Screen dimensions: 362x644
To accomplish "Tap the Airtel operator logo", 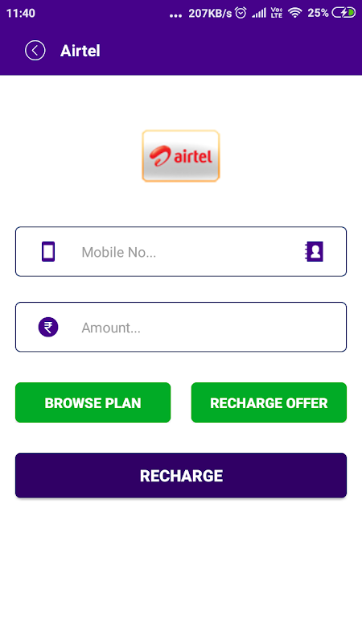I will (180, 155).
